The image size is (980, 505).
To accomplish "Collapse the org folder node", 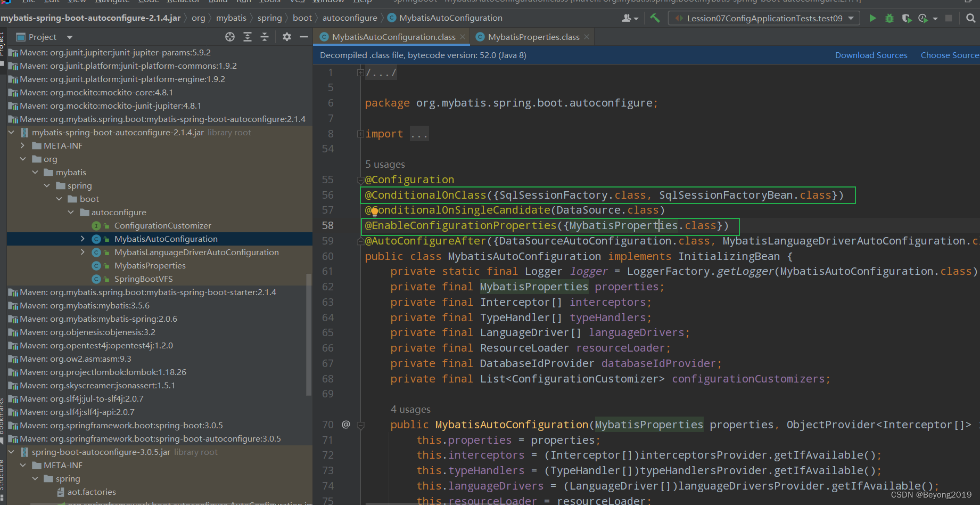I will [x=22, y=159].
